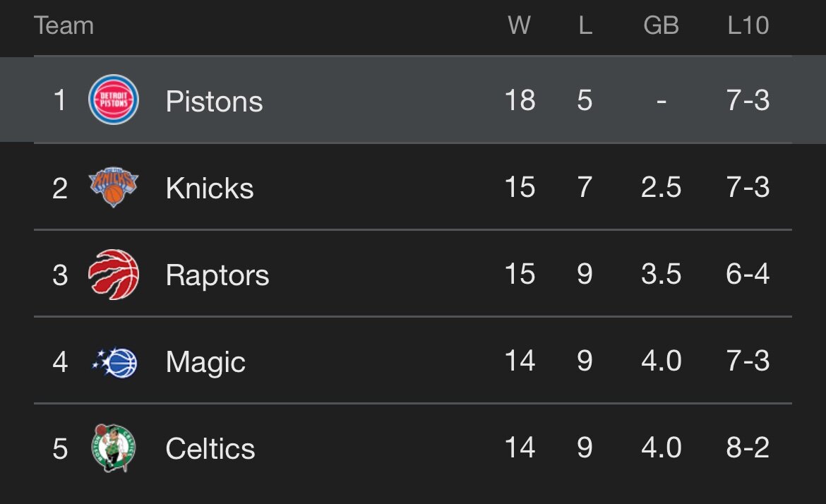Screen dimensions: 826x504
Task: Click the Toronto Raptors logo
Action: 113,275
